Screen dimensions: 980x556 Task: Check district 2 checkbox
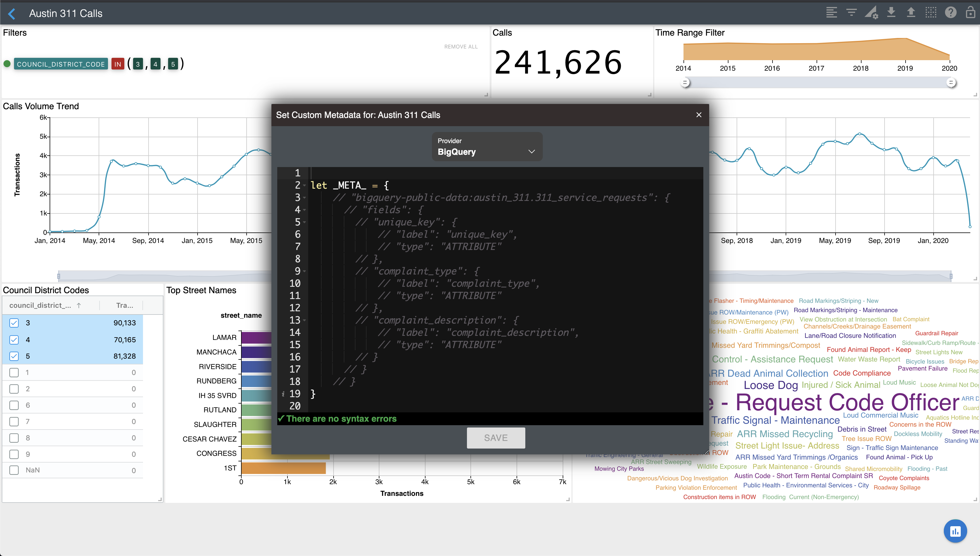[x=14, y=389]
